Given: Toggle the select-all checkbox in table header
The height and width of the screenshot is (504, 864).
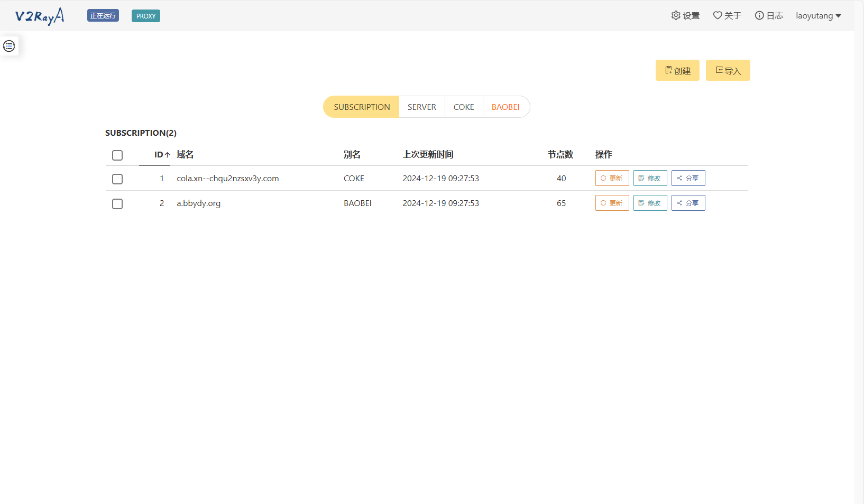Looking at the screenshot, I should [117, 155].
